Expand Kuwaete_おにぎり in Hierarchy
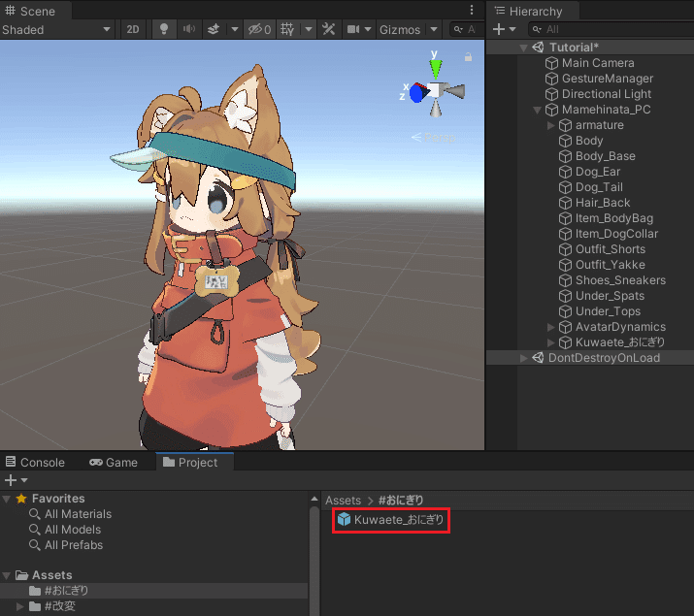 [x=550, y=342]
